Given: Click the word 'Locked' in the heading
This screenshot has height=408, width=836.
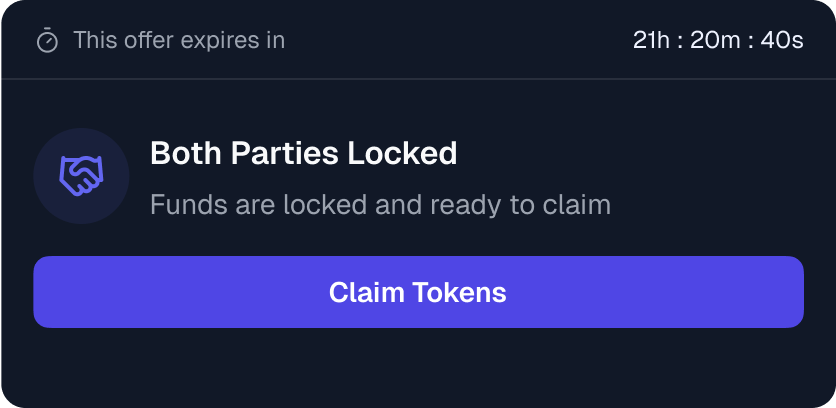Looking at the screenshot, I should 403,154.
